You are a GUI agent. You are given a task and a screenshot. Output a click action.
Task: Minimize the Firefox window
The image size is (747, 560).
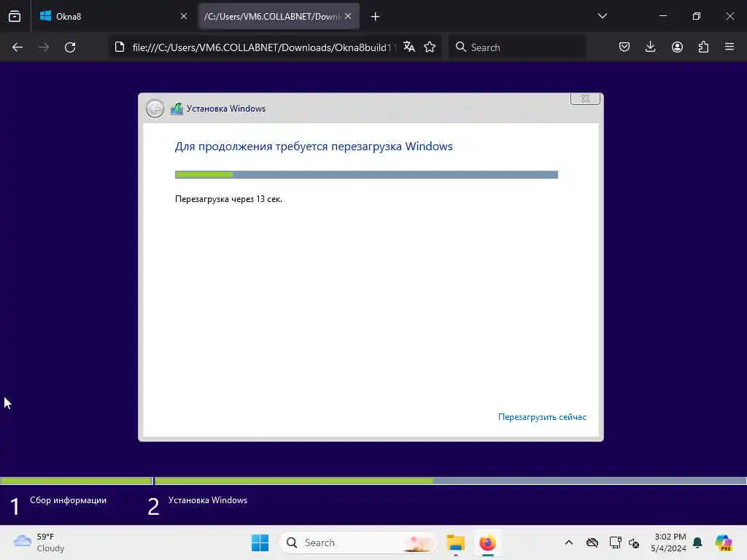pyautogui.click(x=662, y=16)
